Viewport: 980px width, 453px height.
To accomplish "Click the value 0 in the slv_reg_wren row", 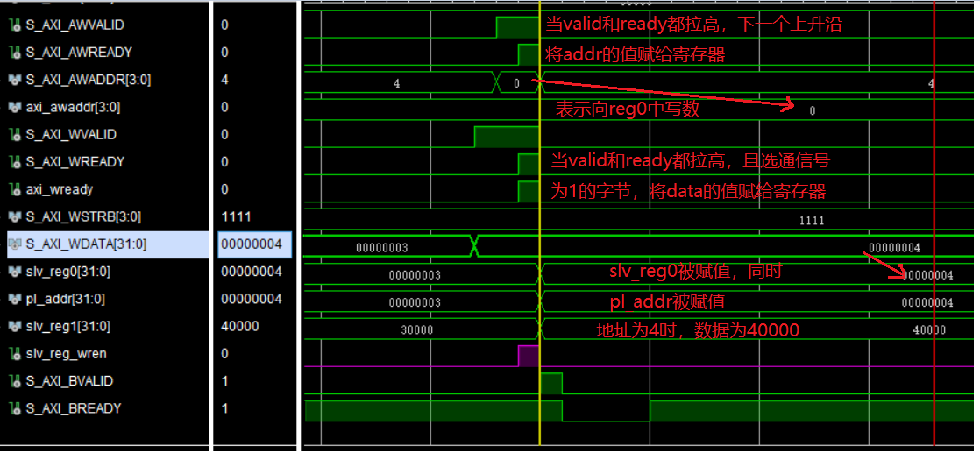I will coord(224,354).
